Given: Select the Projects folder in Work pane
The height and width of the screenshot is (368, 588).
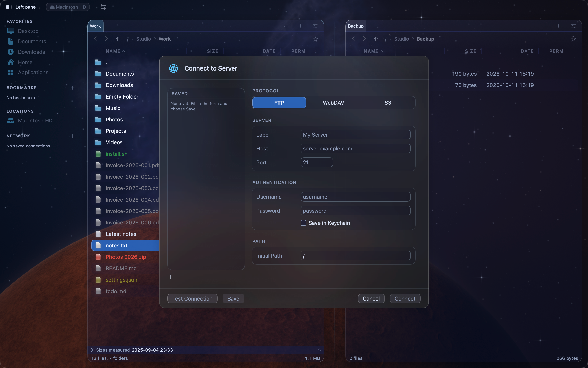Looking at the screenshot, I should [125, 131].
